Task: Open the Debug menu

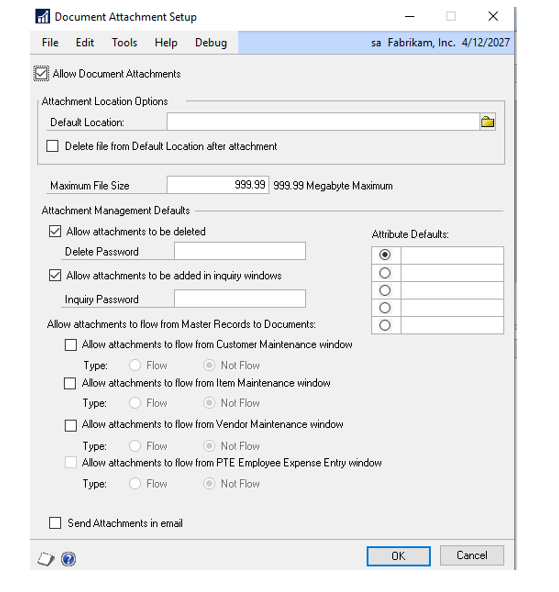Action: [211, 43]
